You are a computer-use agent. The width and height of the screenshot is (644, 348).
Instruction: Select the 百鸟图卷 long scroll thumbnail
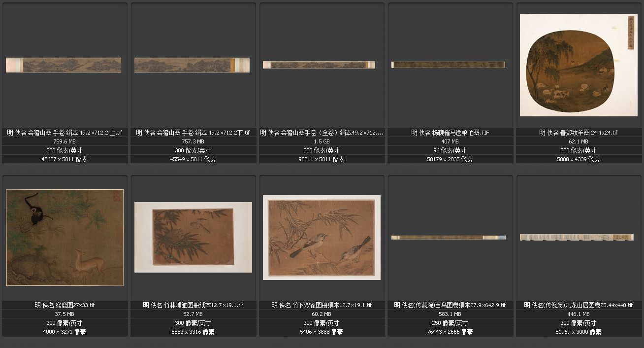click(448, 238)
